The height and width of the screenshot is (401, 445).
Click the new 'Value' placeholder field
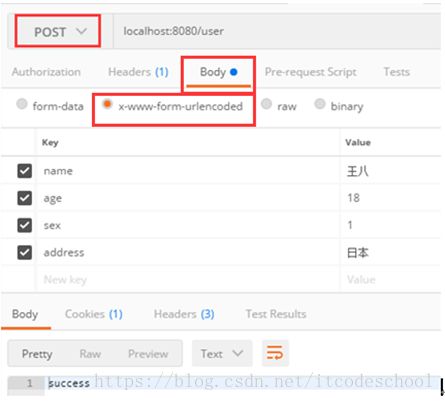click(x=390, y=279)
